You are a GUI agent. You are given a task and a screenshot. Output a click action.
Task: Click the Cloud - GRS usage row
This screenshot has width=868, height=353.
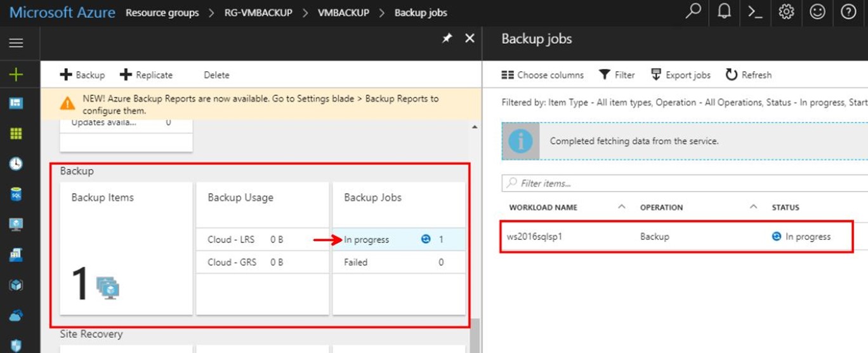click(x=262, y=262)
